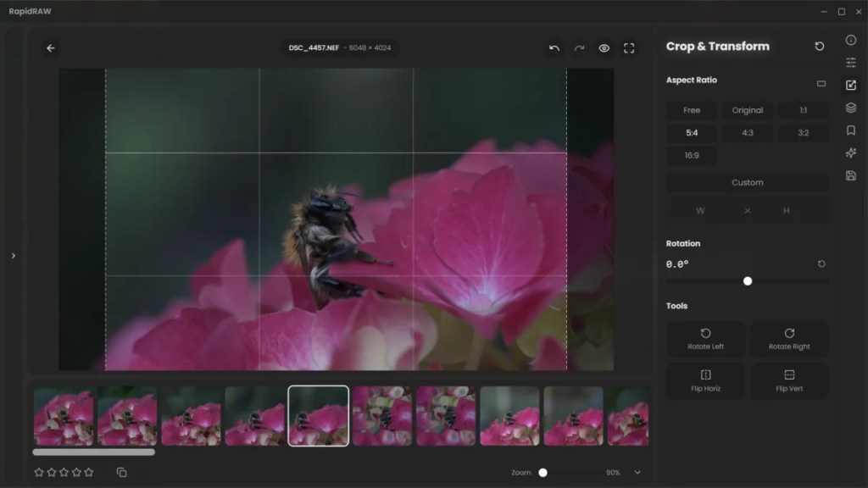The width and height of the screenshot is (868, 488).
Task: Open the image info metadata panel
Action: pos(850,40)
